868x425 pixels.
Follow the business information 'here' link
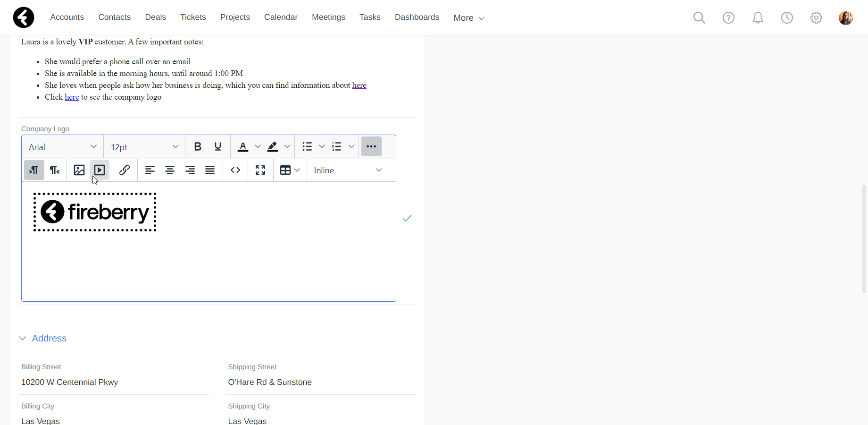pyautogui.click(x=359, y=85)
